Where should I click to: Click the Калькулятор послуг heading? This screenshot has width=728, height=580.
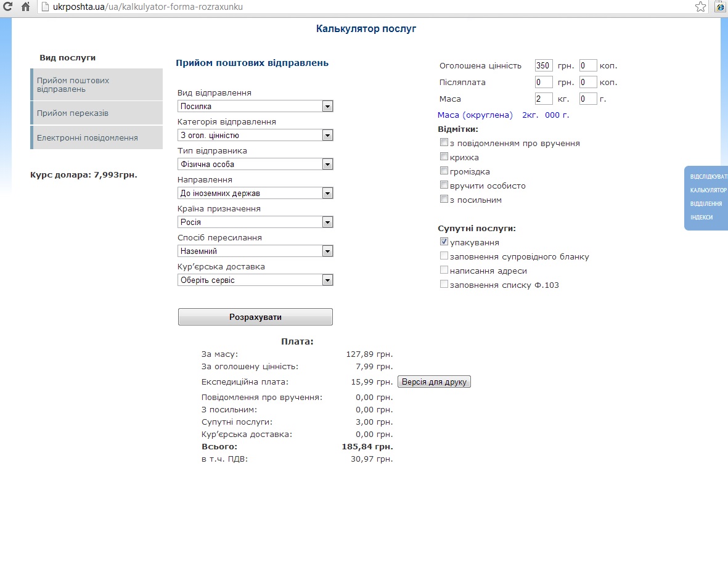[366, 29]
